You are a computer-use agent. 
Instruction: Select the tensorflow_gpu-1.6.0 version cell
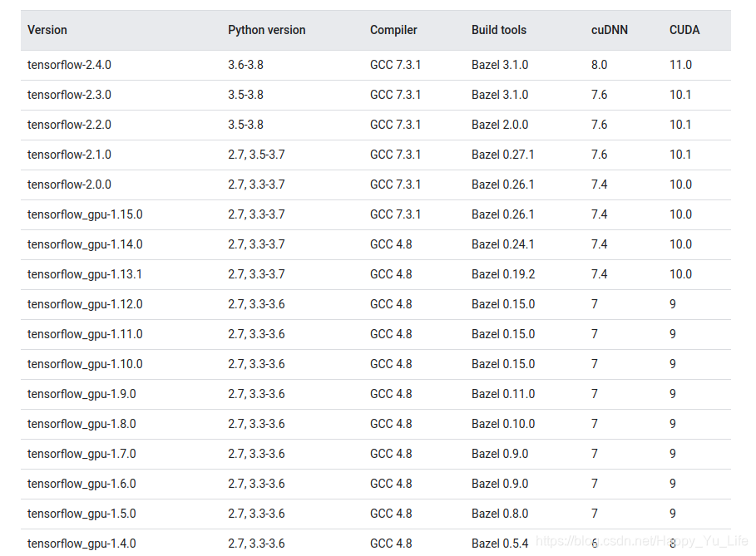pyautogui.click(x=82, y=483)
